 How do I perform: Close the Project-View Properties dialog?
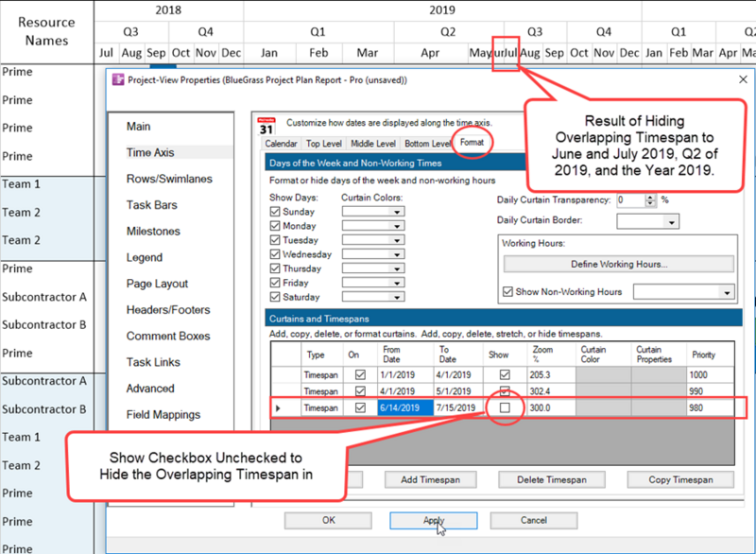(x=743, y=79)
